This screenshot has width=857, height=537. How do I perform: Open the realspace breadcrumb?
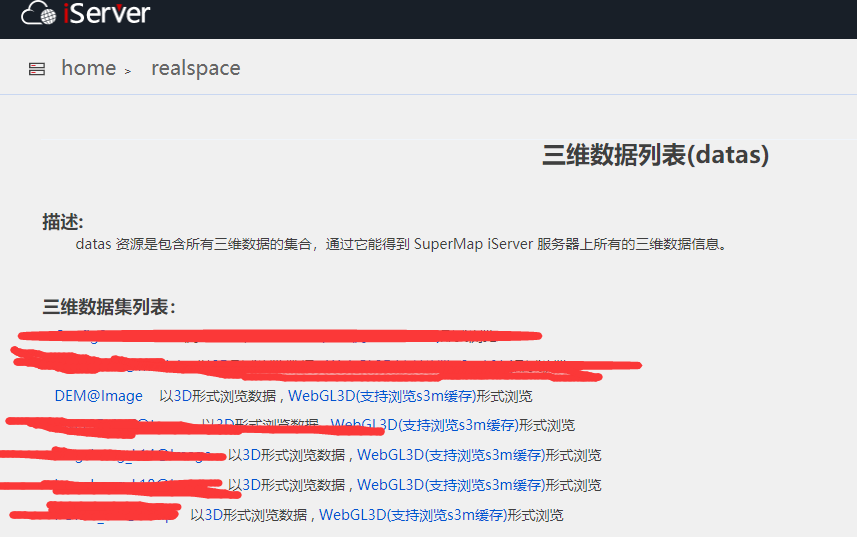[196, 69]
